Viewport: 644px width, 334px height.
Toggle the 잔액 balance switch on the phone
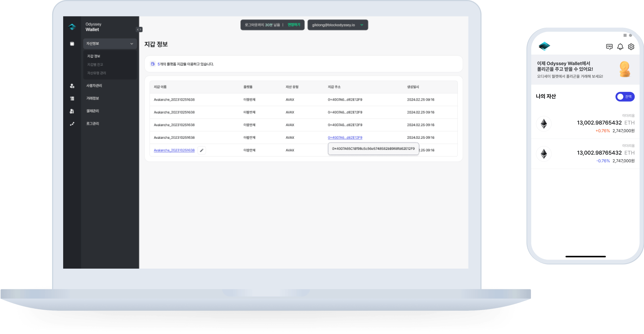coord(625,96)
